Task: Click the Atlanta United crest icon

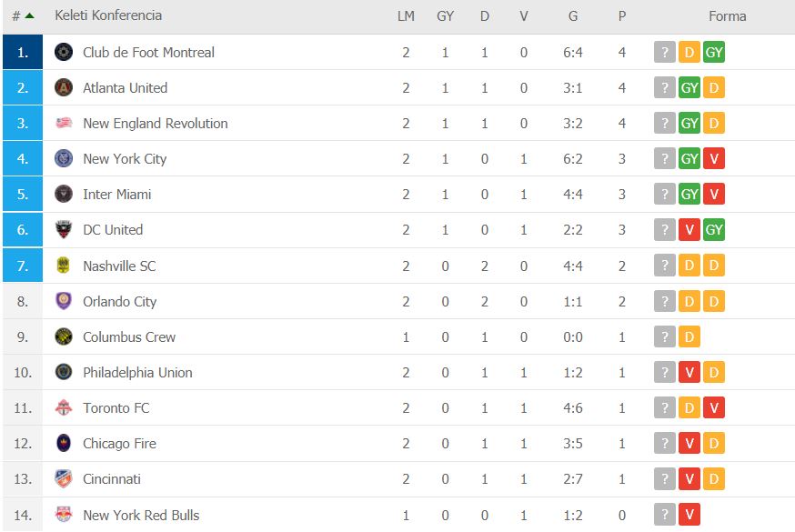Action: 64,87
